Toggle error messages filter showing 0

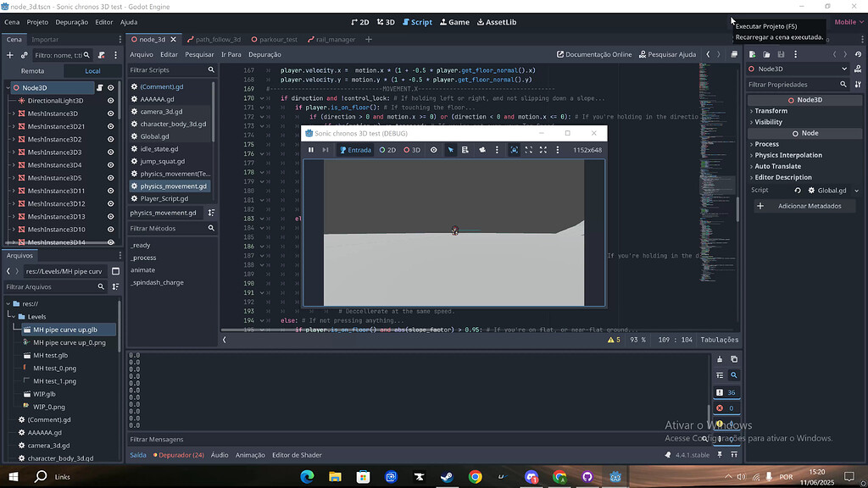(x=726, y=408)
